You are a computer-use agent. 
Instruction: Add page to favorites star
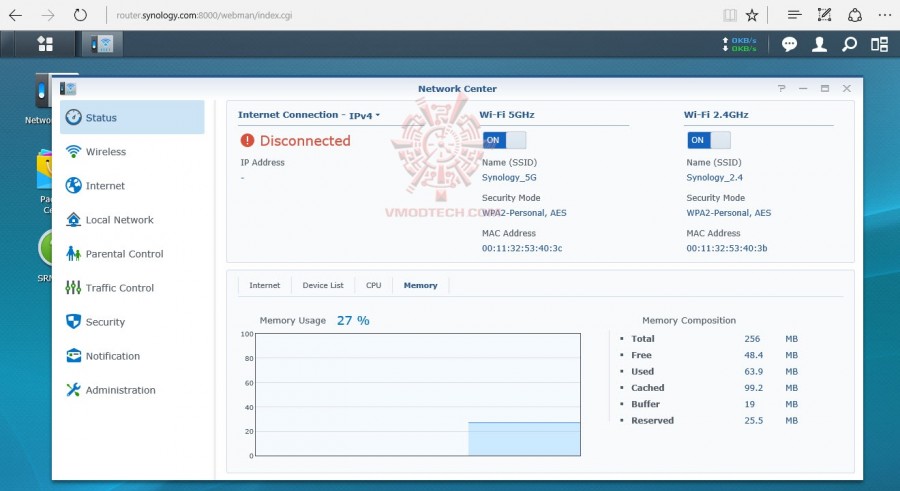[x=752, y=16]
